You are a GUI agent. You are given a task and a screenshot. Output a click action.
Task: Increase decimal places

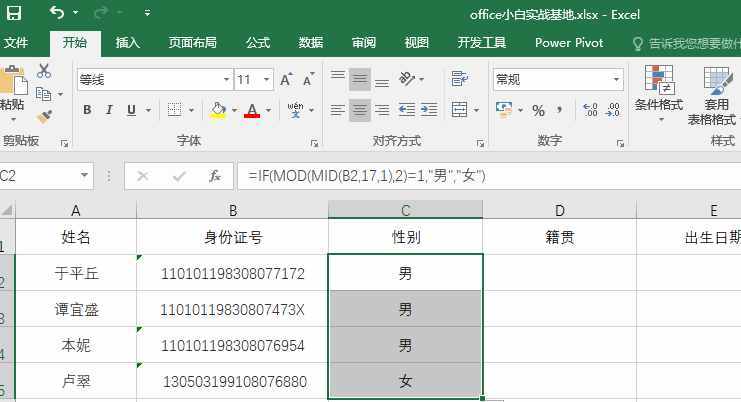coord(591,110)
